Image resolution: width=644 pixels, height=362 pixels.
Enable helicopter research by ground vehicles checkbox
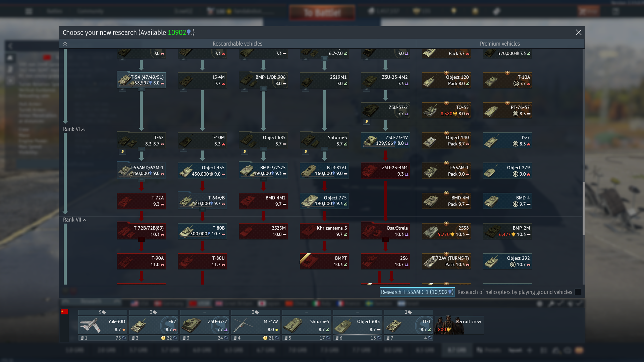[x=578, y=292]
